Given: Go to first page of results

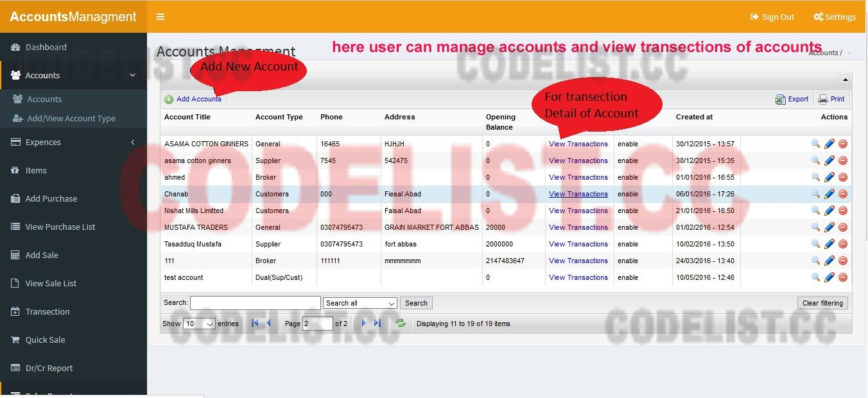Looking at the screenshot, I should point(255,324).
